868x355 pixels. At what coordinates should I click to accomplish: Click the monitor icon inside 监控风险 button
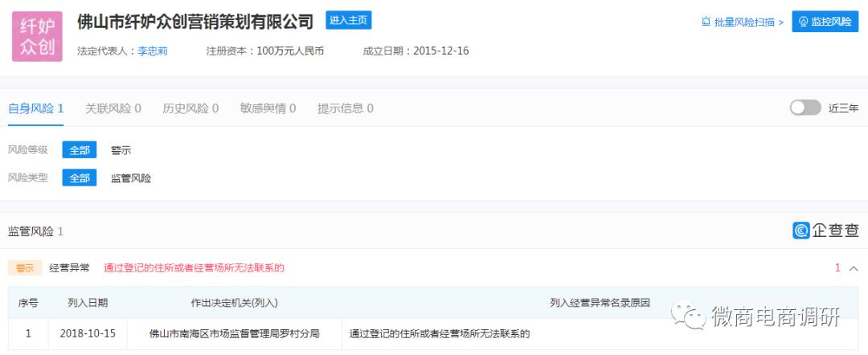[803, 22]
